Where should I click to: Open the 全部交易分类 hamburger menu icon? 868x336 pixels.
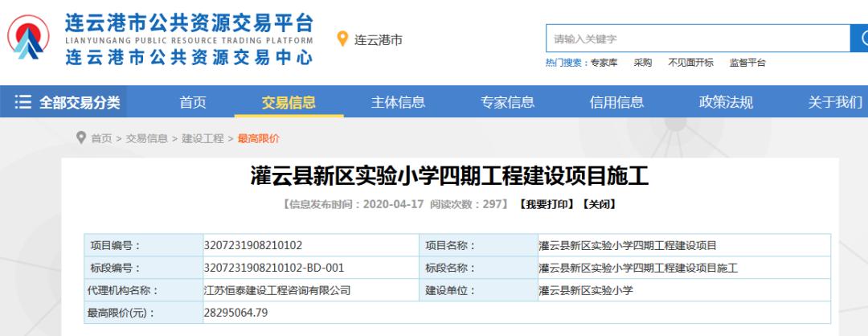[x=23, y=102]
